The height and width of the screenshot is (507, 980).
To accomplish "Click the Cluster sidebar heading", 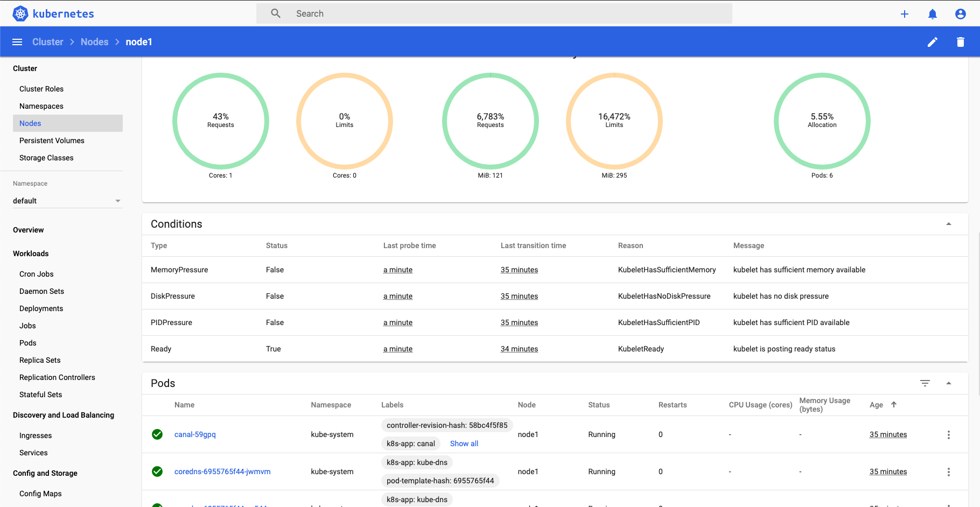I will (x=25, y=68).
